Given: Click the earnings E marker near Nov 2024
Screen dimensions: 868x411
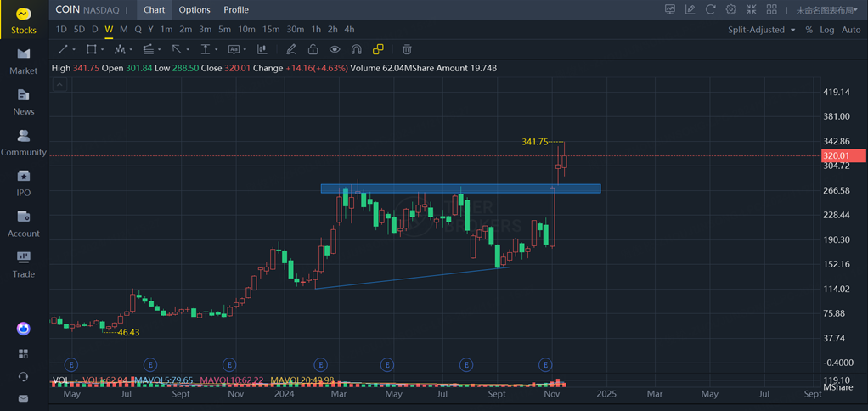Looking at the screenshot, I should coord(546,364).
